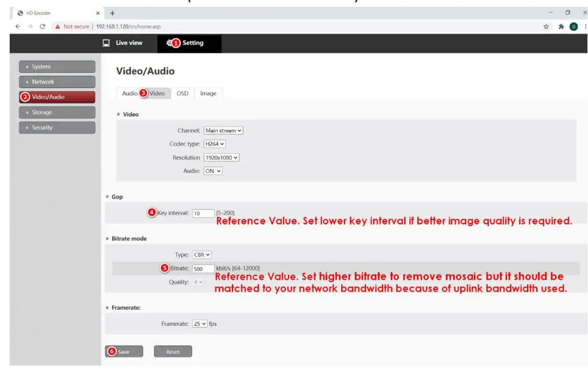The image size is (588, 369).
Task: Select Video/Audio in the sidebar
Action: 57,97
